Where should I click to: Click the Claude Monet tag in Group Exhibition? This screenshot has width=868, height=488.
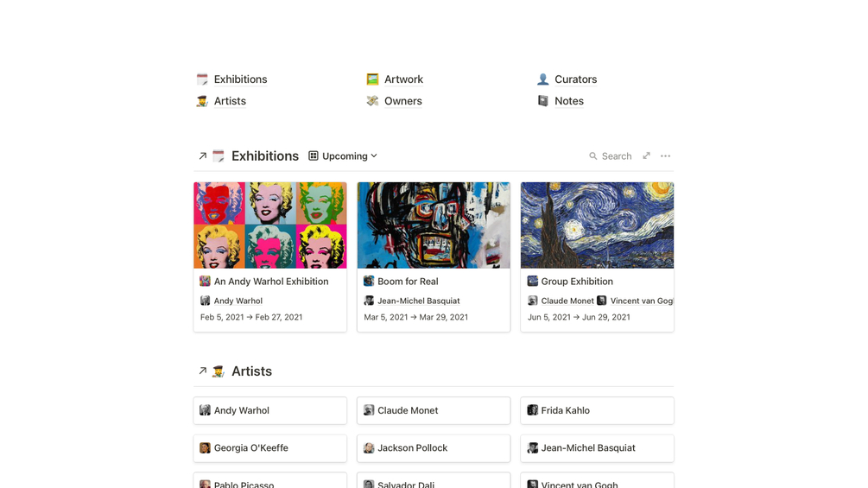(x=567, y=301)
